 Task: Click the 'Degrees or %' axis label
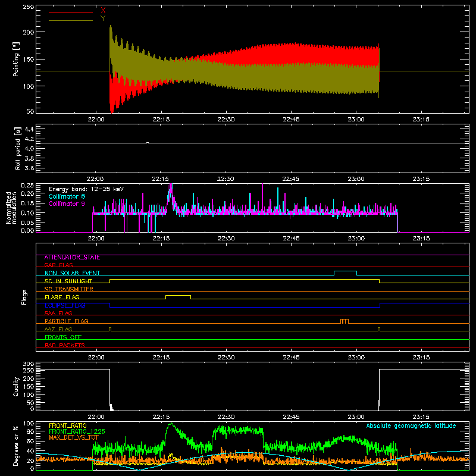tap(16, 446)
